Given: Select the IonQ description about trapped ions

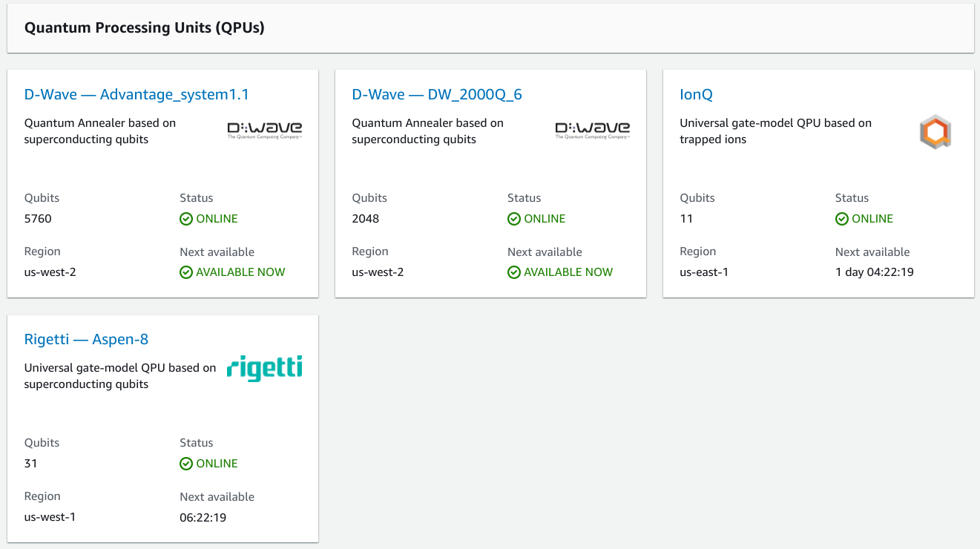Looking at the screenshot, I should [776, 131].
